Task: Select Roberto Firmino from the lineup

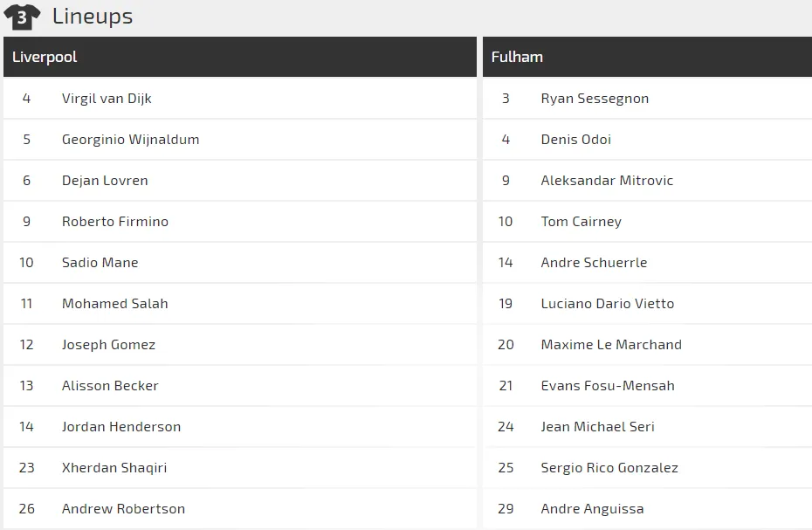Action: click(115, 222)
